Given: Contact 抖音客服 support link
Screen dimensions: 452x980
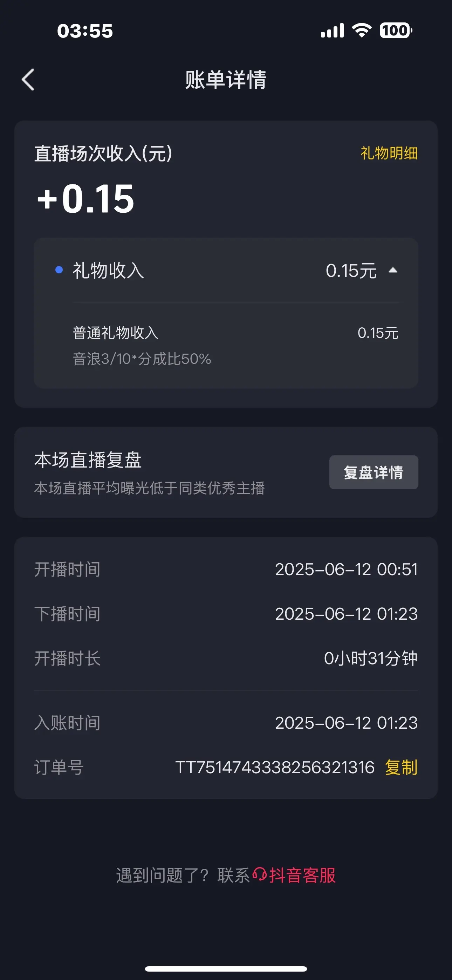Looking at the screenshot, I should [x=302, y=876].
